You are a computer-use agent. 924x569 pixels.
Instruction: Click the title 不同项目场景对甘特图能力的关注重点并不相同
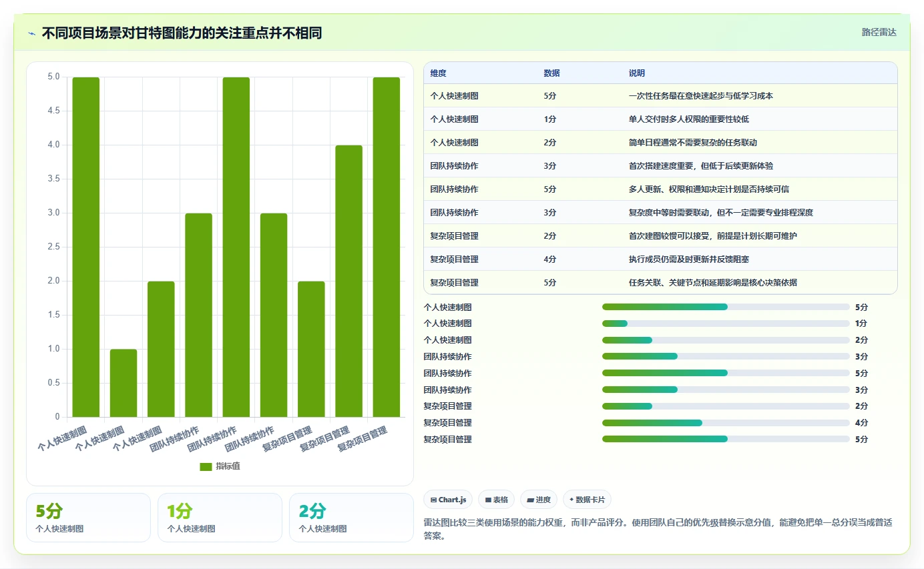182,33
